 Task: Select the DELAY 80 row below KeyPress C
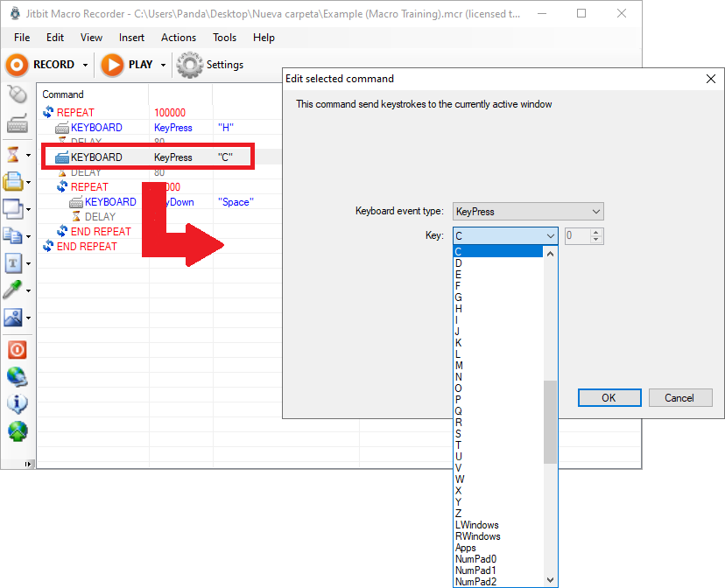[159, 172]
